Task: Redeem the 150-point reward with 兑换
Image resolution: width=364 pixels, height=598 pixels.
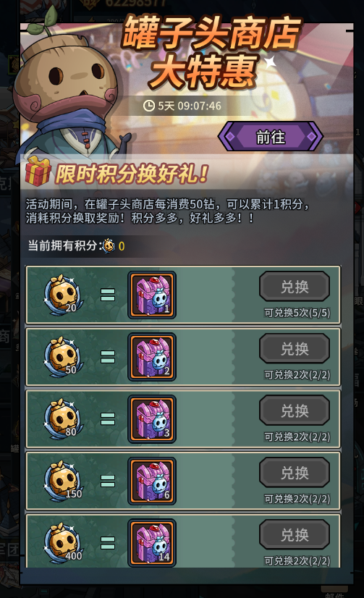Action: [295, 473]
